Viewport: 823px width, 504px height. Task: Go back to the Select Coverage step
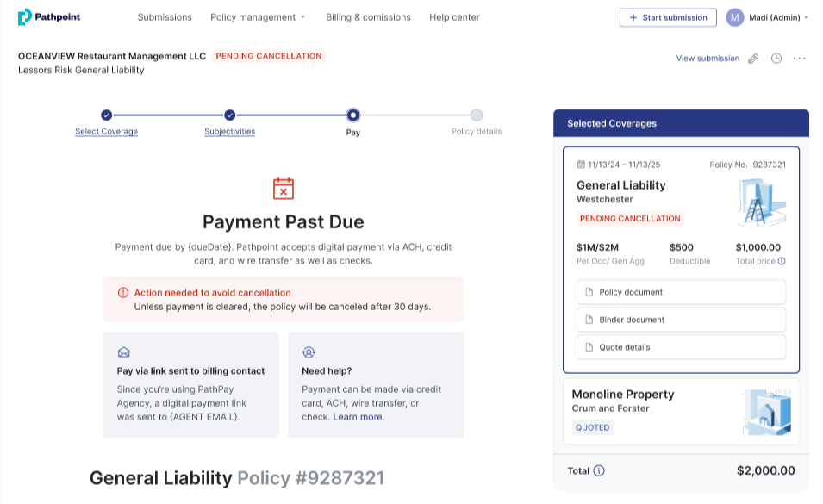coord(106,132)
